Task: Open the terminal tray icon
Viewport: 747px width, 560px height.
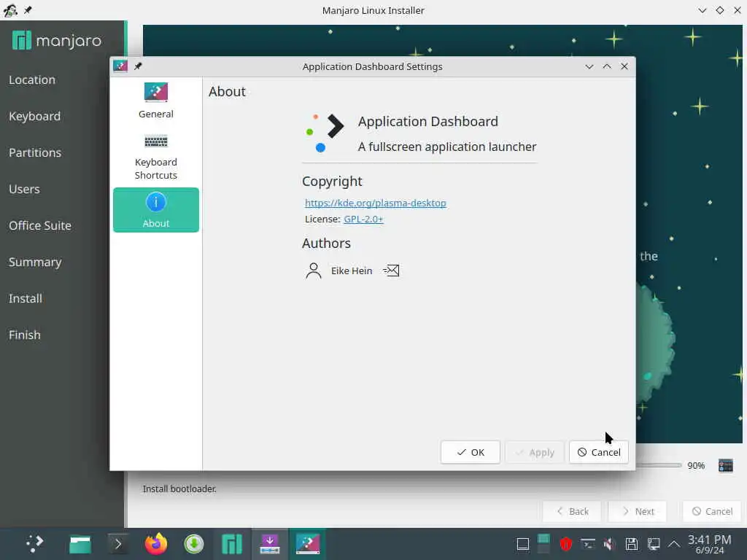Action: (587, 544)
